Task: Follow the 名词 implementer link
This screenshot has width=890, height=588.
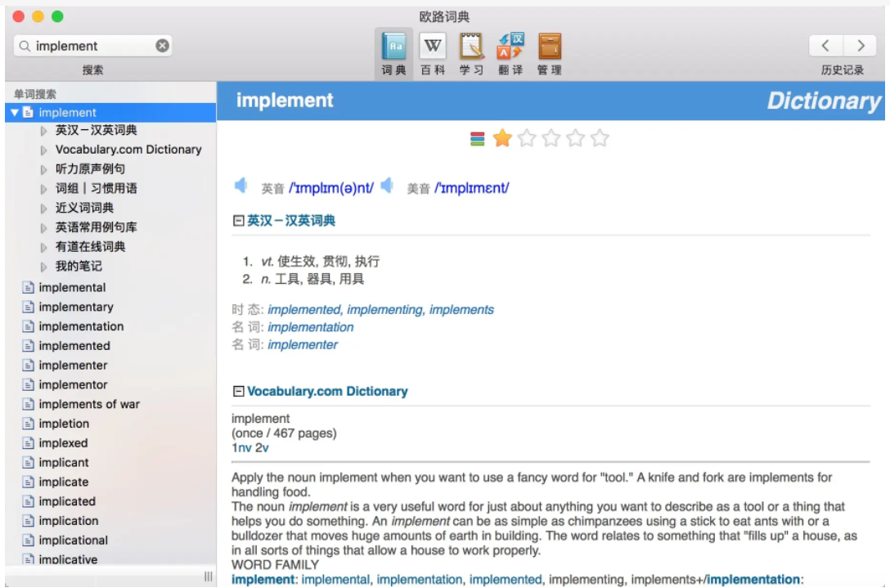Action: 303,345
